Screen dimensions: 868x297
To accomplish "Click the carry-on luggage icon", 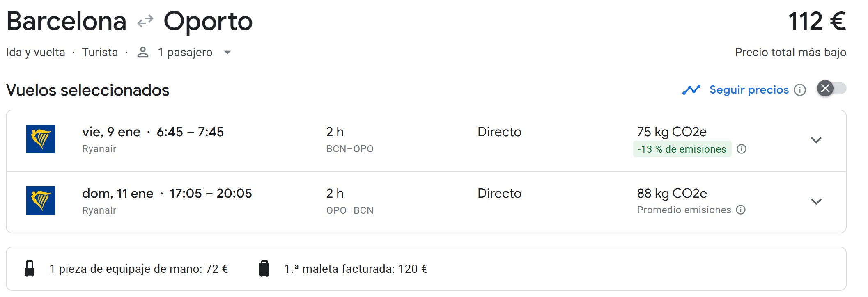I will click(x=30, y=269).
